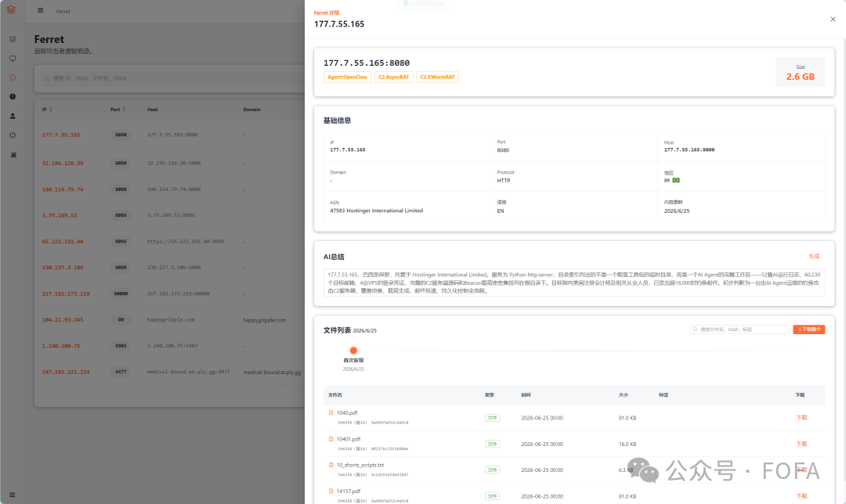Click the stacked-layers logo in the sidebar

(11, 10)
